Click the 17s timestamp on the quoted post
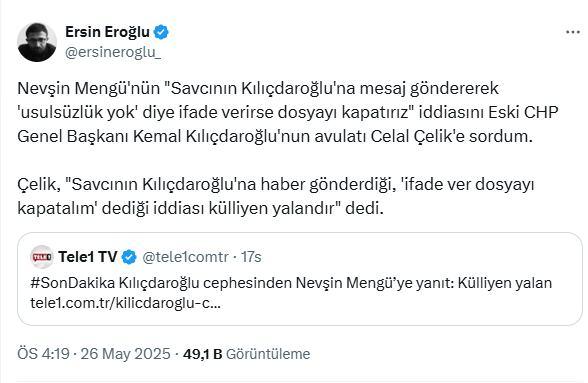588x383 pixels. (251, 257)
